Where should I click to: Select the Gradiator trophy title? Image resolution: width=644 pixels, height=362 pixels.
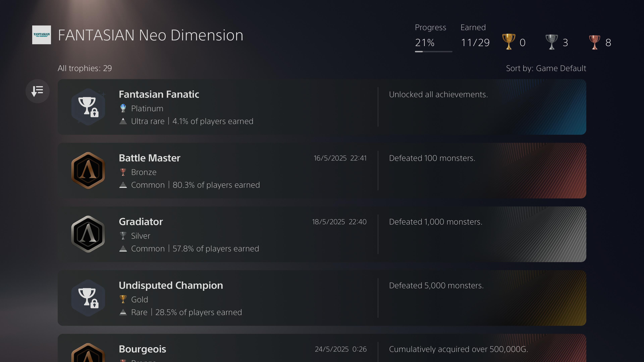click(141, 222)
